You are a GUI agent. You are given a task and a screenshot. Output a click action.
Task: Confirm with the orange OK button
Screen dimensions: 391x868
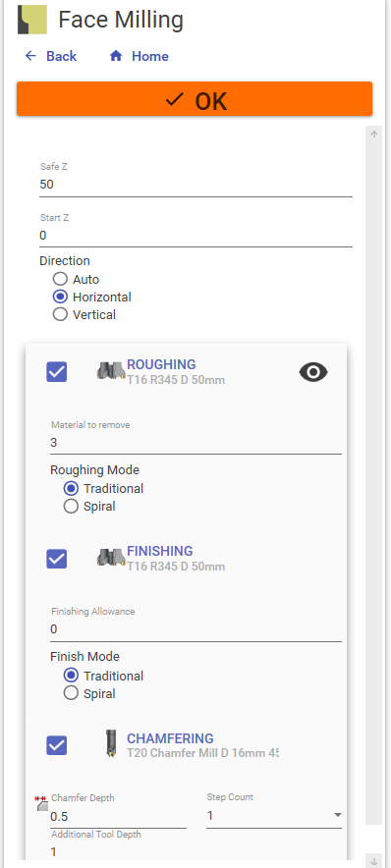(x=195, y=99)
